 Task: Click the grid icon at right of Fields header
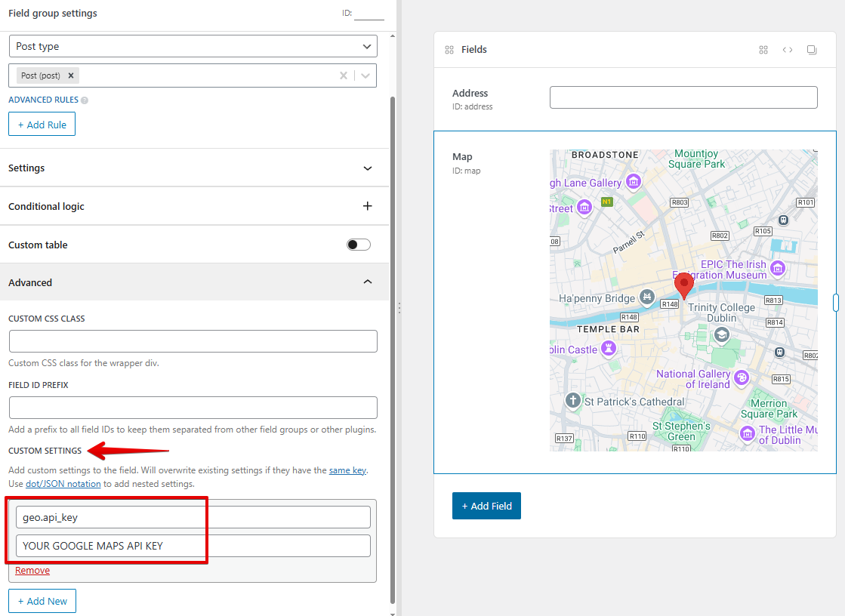tap(763, 49)
